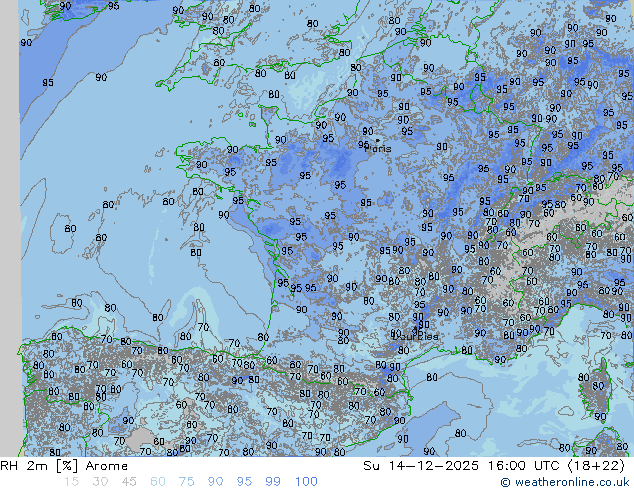Click the date 'Su 14-12-2025 16:00 UTC' text
The image size is (634, 490).
pyautogui.click(x=463, y=466)
